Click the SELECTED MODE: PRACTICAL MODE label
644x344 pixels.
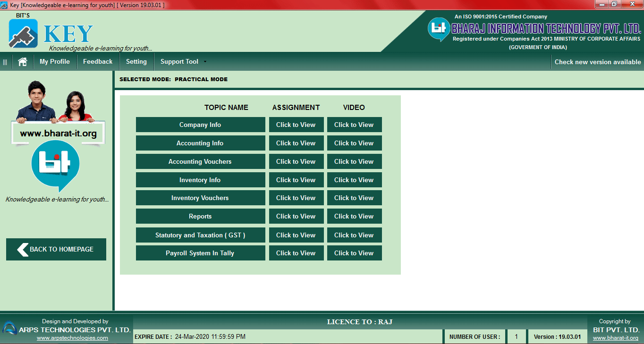pyautogui.click(x=173, y=79)
